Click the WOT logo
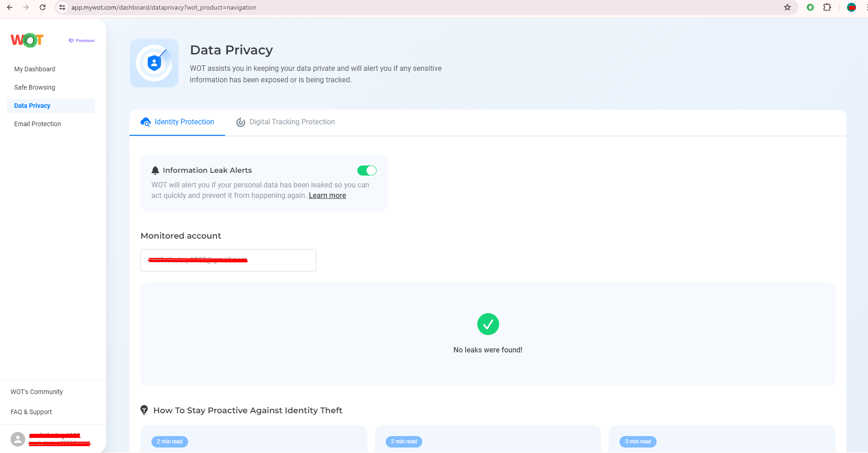 pos(27,40)
